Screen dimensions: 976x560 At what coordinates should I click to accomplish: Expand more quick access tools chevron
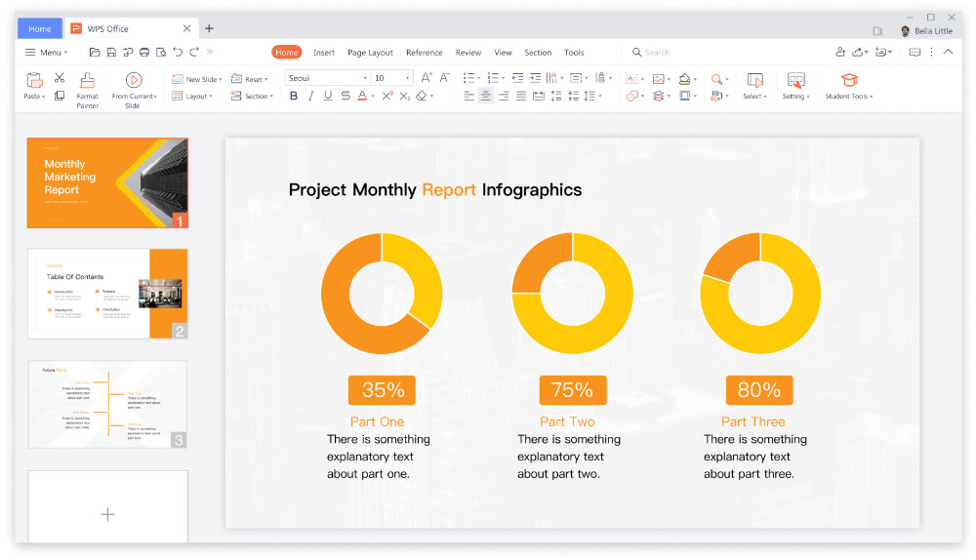pyautogui.click(x=210, y=52)
